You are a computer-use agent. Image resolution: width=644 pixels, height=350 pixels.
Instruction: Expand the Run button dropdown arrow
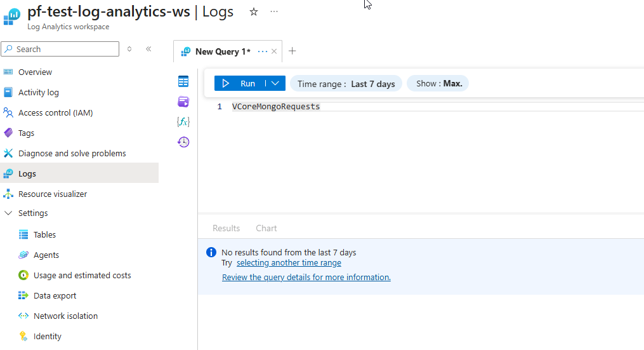pyautogui.click(x=275, y=83)
